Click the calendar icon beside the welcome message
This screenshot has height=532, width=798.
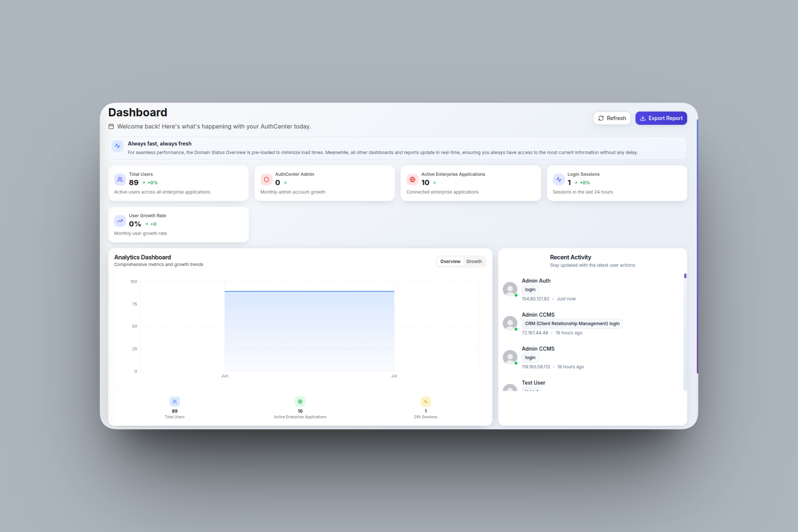tap(111, 126)
